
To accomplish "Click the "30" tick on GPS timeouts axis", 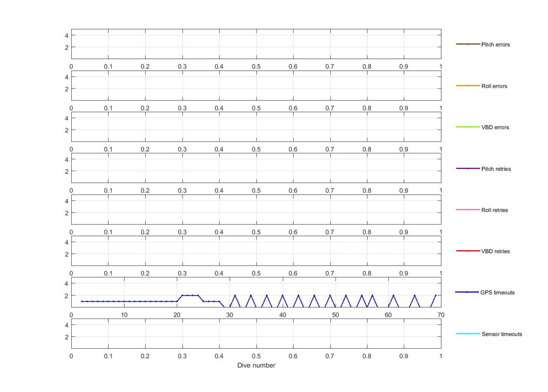I will 230,315.
